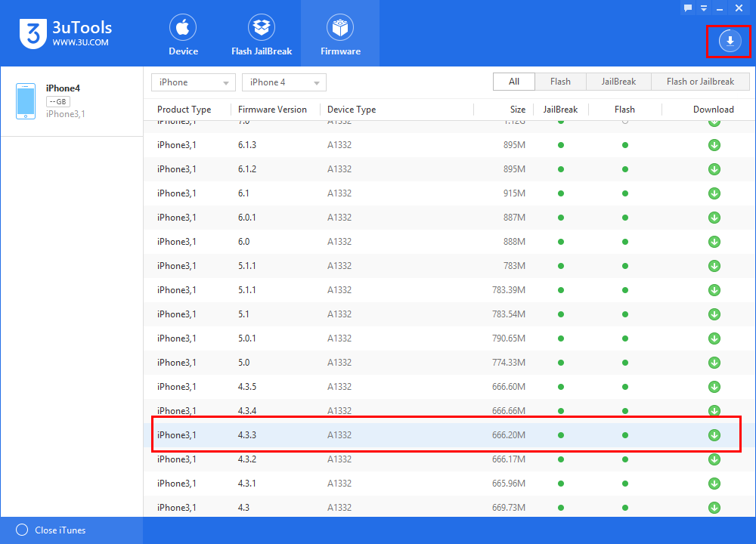
Task: Show All firmware filter
Action: pos(514,82)
